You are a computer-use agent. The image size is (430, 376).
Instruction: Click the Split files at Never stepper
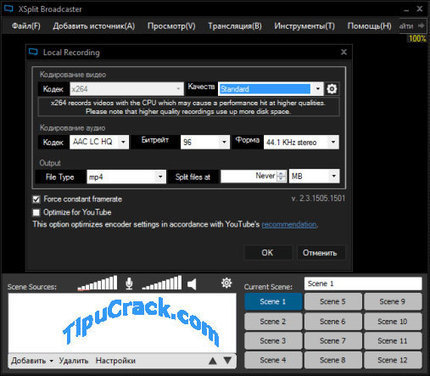281,176
